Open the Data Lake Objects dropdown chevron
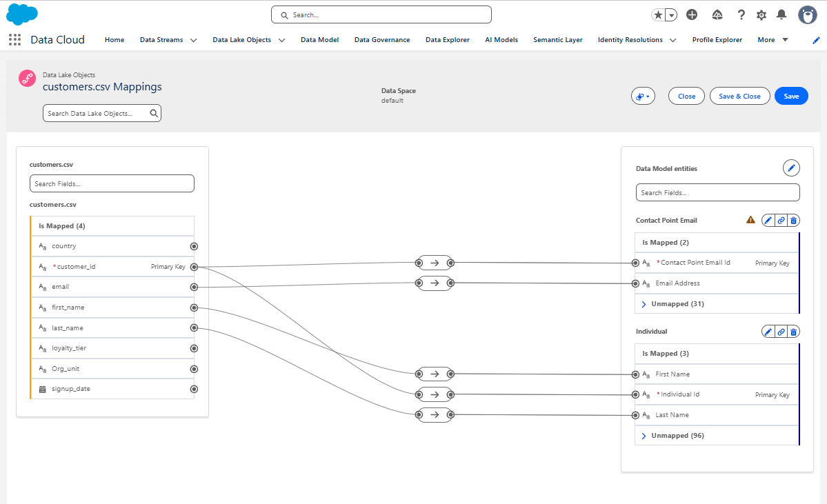The width and height of the screenshot is (827, 504). pyautogui.click(x=281, y=40)
